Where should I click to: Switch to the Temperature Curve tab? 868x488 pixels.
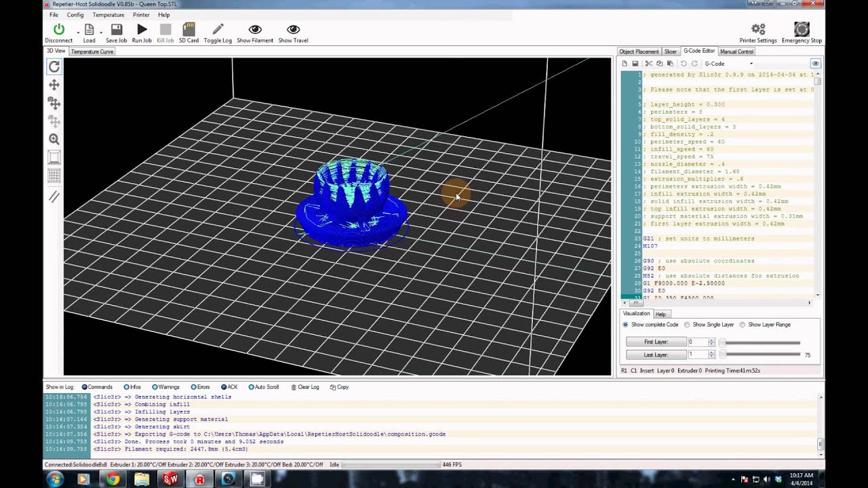[92, 52]
